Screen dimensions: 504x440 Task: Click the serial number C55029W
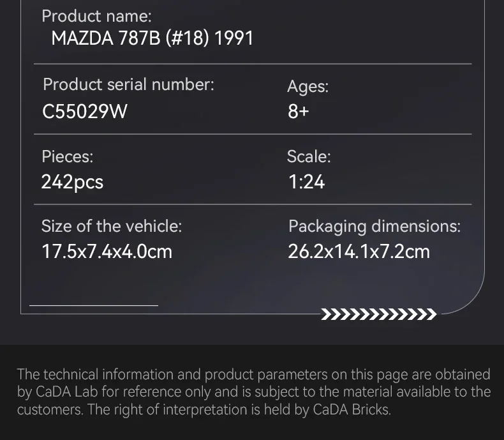85,112
